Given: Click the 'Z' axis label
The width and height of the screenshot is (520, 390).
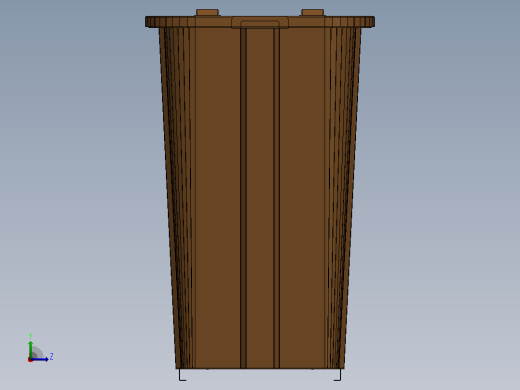Looking at the screenshot, I should pos(51,357).
